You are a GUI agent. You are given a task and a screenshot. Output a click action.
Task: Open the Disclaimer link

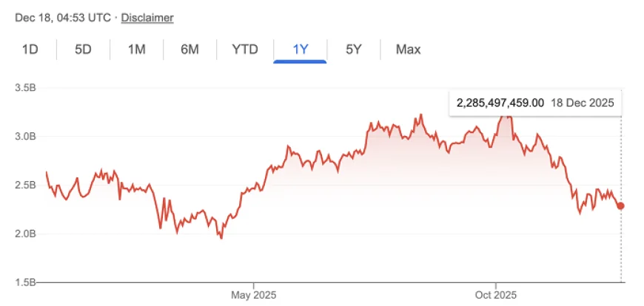[147, 17]
